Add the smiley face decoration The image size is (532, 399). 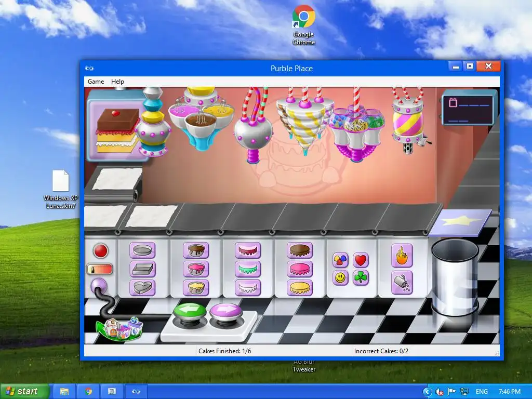(x=341, y=278)
